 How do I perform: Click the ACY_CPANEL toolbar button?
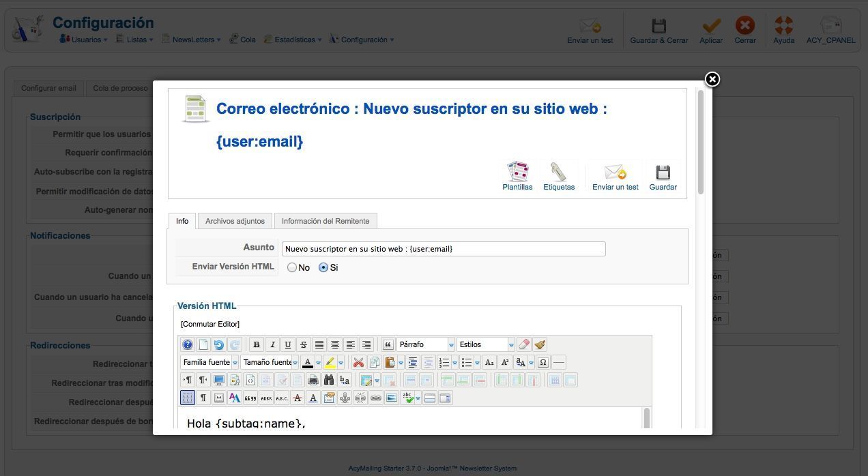point(830,31)
